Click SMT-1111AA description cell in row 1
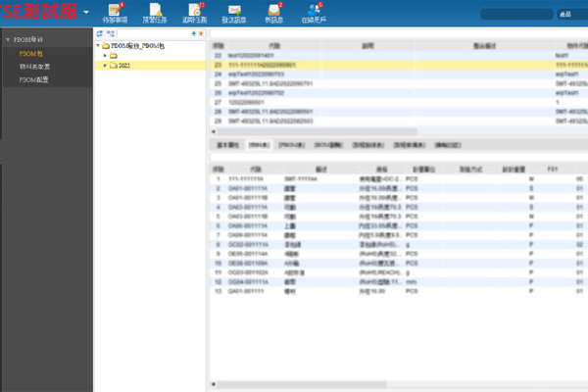 pos(301,179)
